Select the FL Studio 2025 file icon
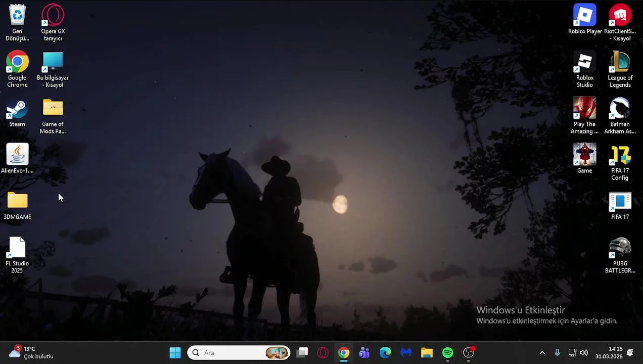The image size is (643, 364). 17,255
